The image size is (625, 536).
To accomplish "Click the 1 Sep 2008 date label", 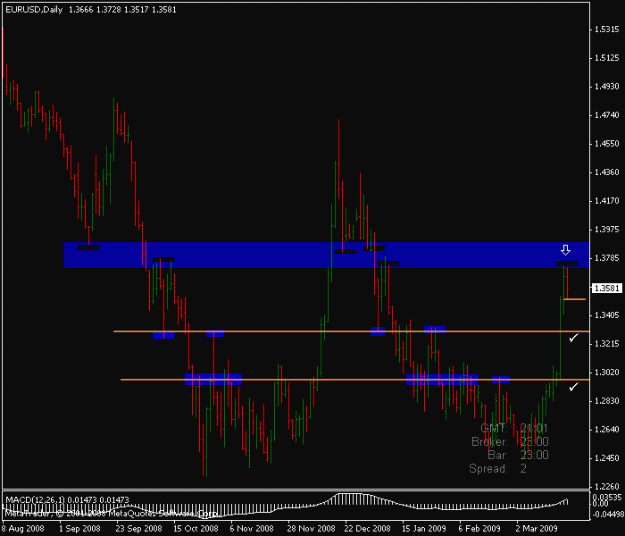I will click(x=80, y=528).
